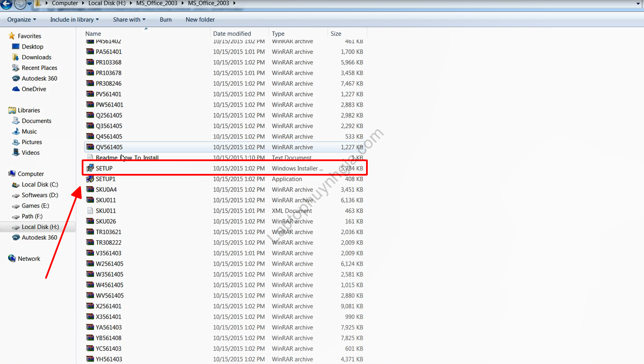Image resolution: width=644 pixels, height=364 pixels.
Task: Click the SETUP Windows Installer file icon
Action: tap(90, 168)
